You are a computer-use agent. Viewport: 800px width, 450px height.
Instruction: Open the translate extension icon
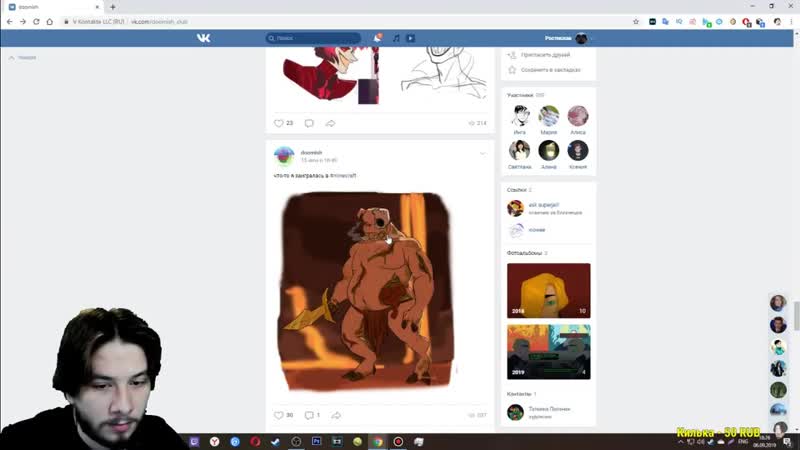tap(665, 21)
